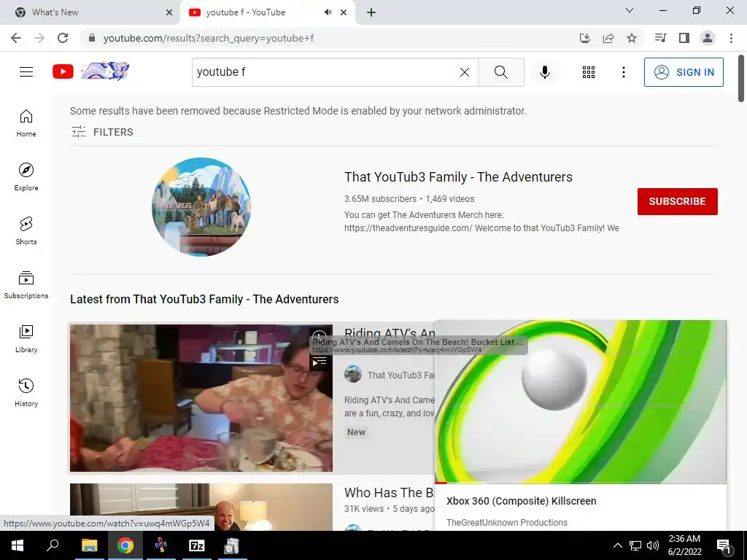Open Library in sidebar

(x=26, y=338)
